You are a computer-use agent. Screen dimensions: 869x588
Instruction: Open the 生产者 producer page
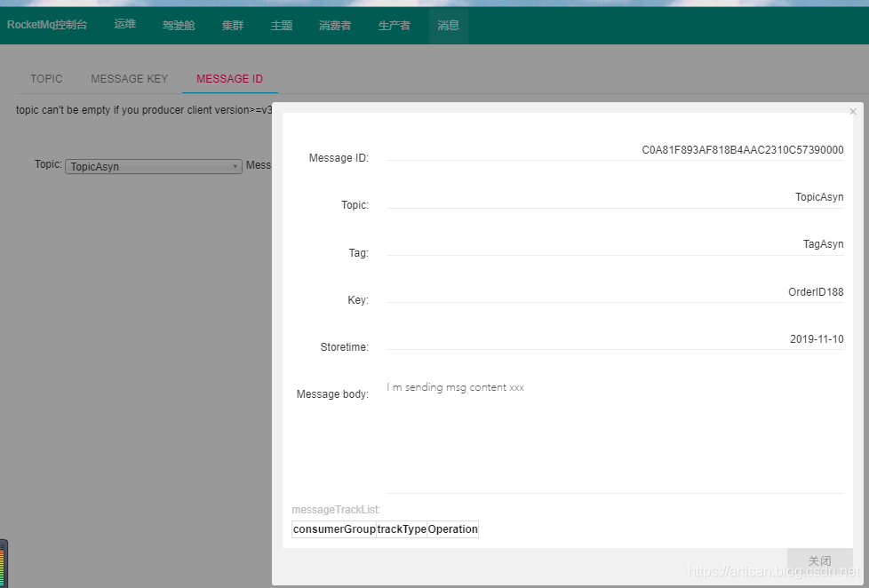pyautogui.click(x=395, y=26)
